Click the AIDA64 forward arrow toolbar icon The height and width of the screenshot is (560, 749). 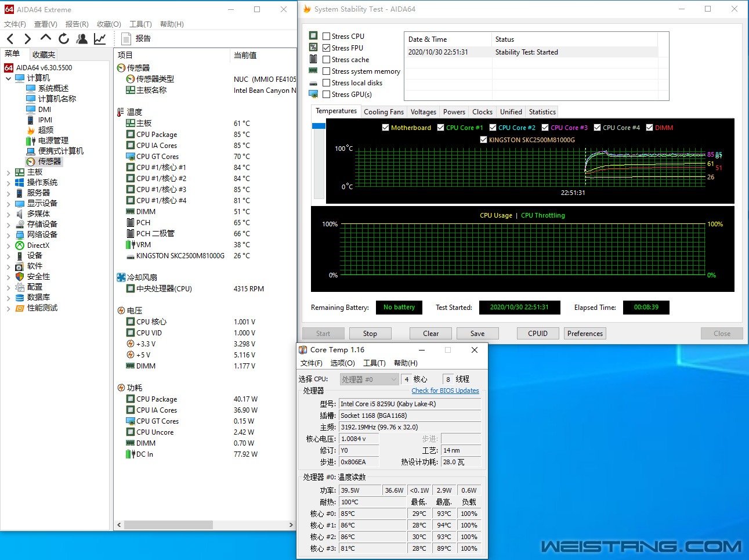click(x=27, y=39)
